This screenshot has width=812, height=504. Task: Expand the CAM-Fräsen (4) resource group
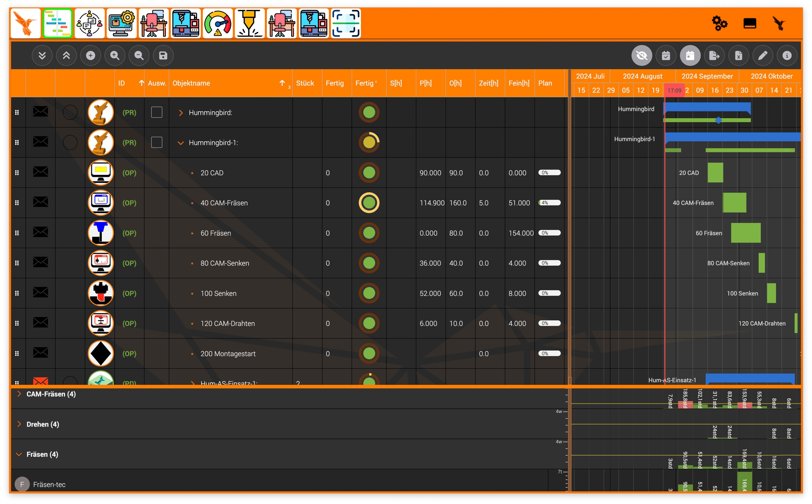[x=19, y=394]
